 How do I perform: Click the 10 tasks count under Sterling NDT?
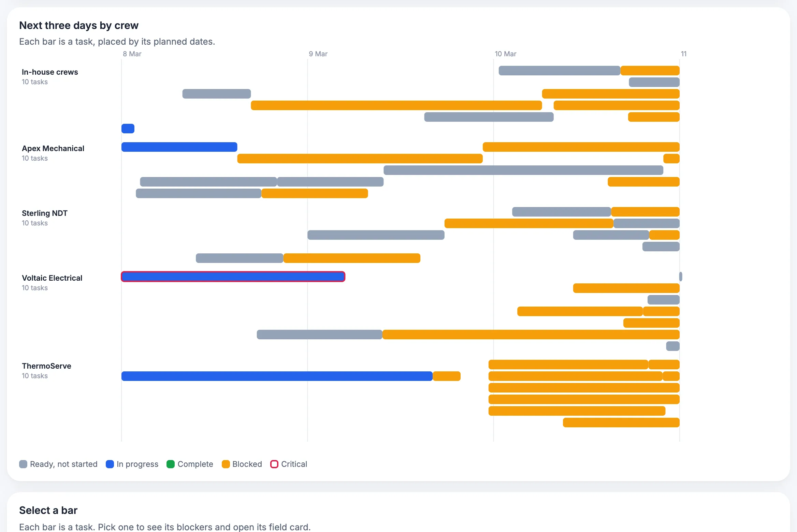click(x=35, y=223)
